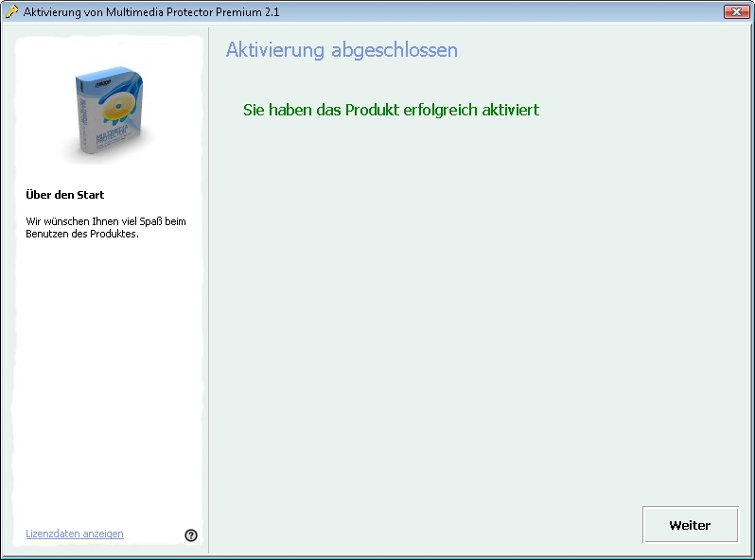The image size is (755, 560).
Task: Click the 'Aktivierung abgeschlossen' heading
Action: point(342,50)
